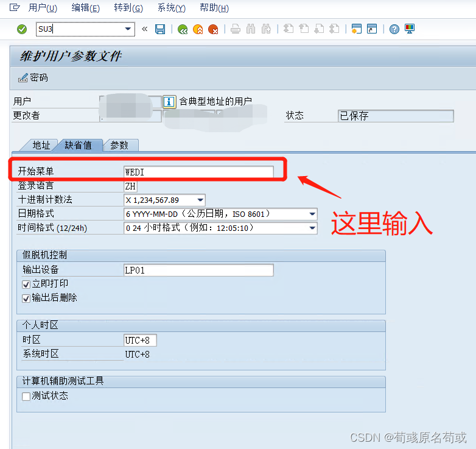
Task: Go back with the green Back icon
Action: (x=183, y=29)
